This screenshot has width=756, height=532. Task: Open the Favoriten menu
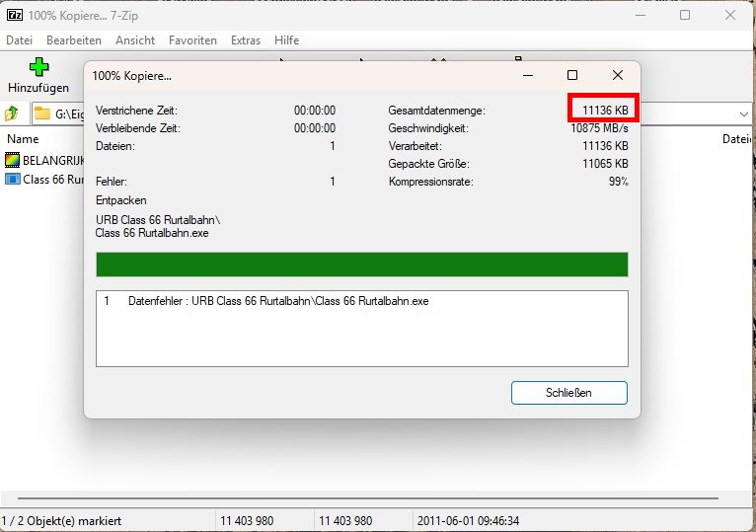[192, 40]
